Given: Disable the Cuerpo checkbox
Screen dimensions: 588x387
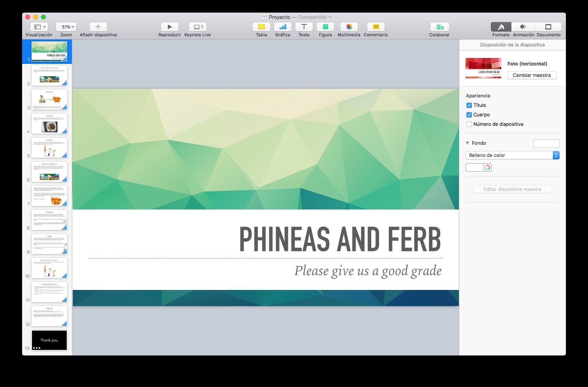Looking at the screenshot, I should [469, 115].
